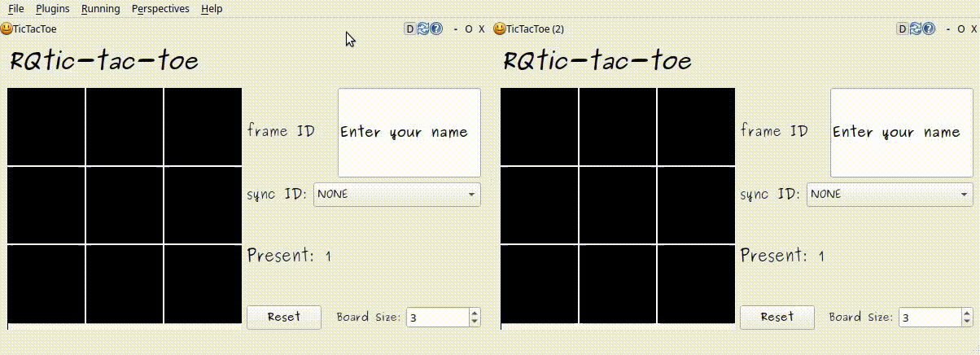Mark the center cell of the TicTacToe (2) board
Viewport: 980px width, 355px height.
(618, 205)
